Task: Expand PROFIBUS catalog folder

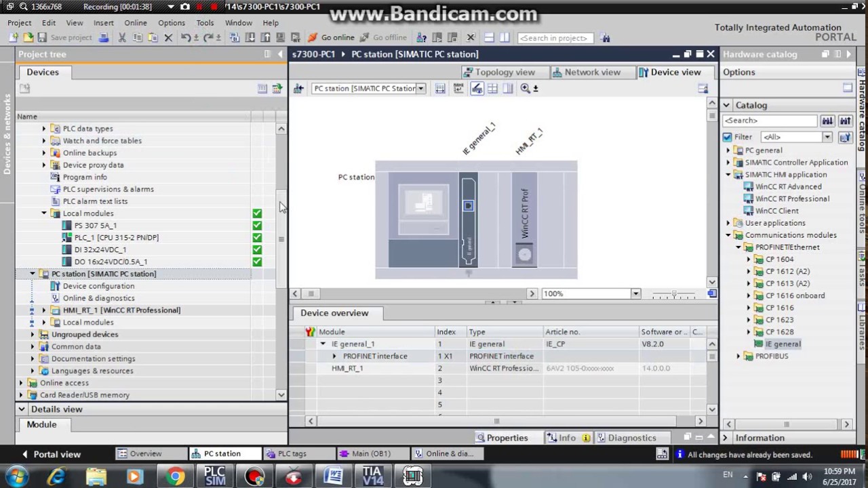Action: [x=738, y=357]
